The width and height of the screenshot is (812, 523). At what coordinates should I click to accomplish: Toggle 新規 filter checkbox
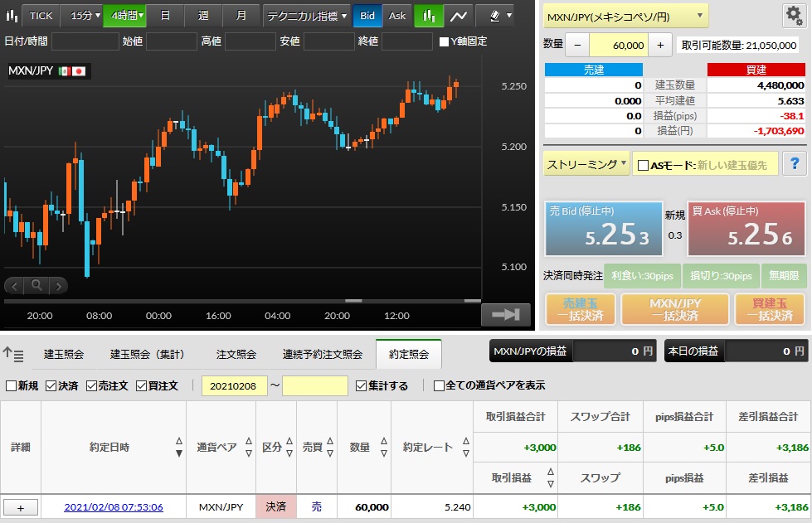(11, 386)
